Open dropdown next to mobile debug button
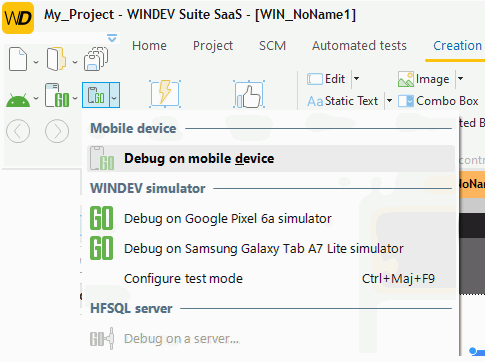This screenshot has height=362, width=485. (x=114, y=95)
